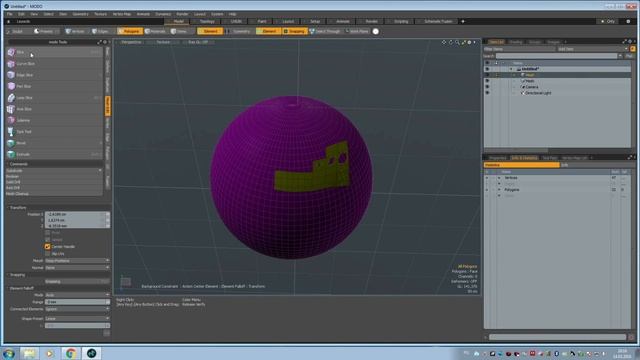Switch to the Topology layout tab
The width and height of the screenshot is (640, 360).
(207, 21)
